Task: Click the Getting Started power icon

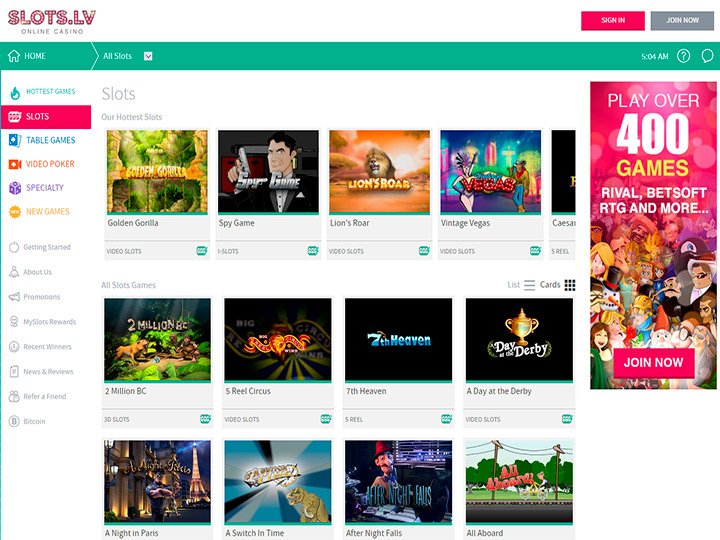Action: pos(14,247)
